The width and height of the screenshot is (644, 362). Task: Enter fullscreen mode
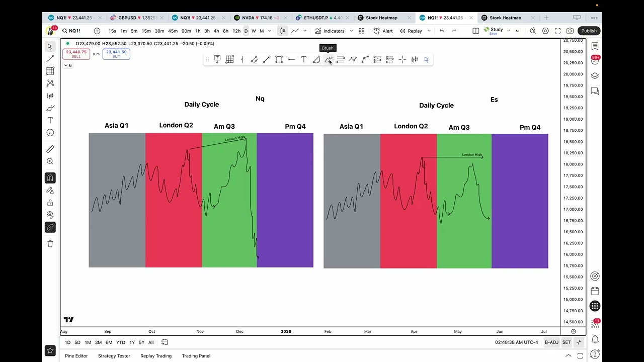(557, 31)
